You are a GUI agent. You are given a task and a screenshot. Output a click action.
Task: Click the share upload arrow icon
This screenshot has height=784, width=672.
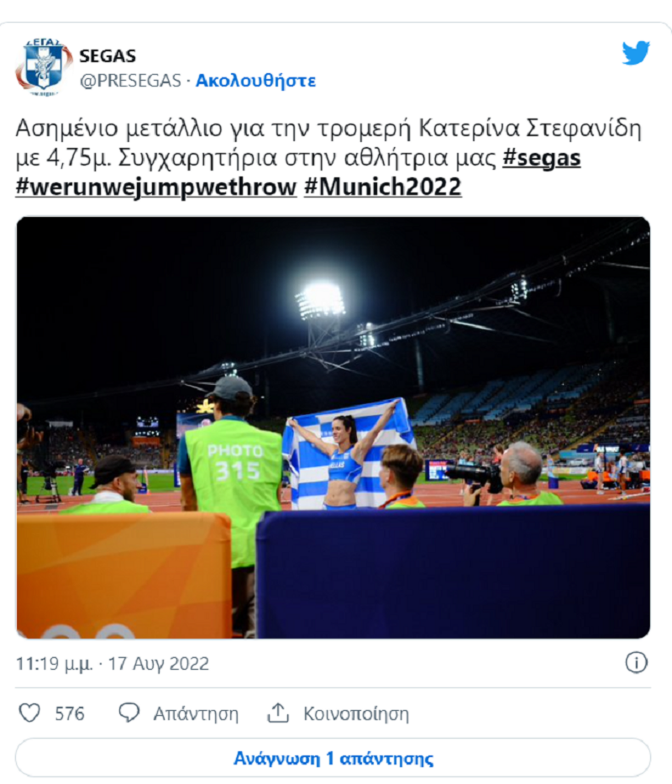pos(278,713)
